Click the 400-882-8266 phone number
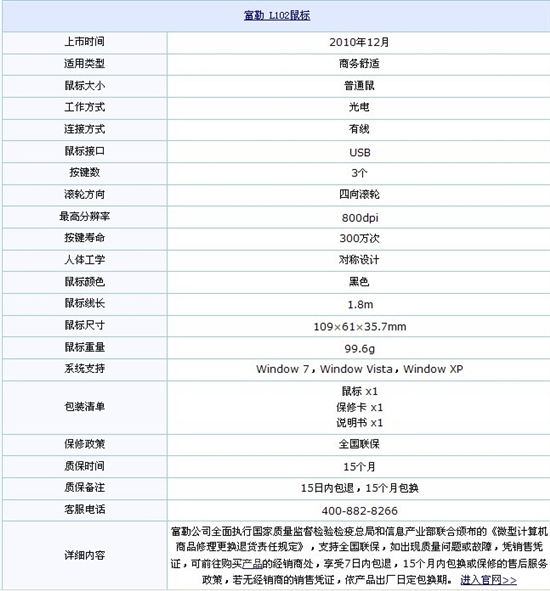This screenshot has height=591, width=550. [360, 511]
